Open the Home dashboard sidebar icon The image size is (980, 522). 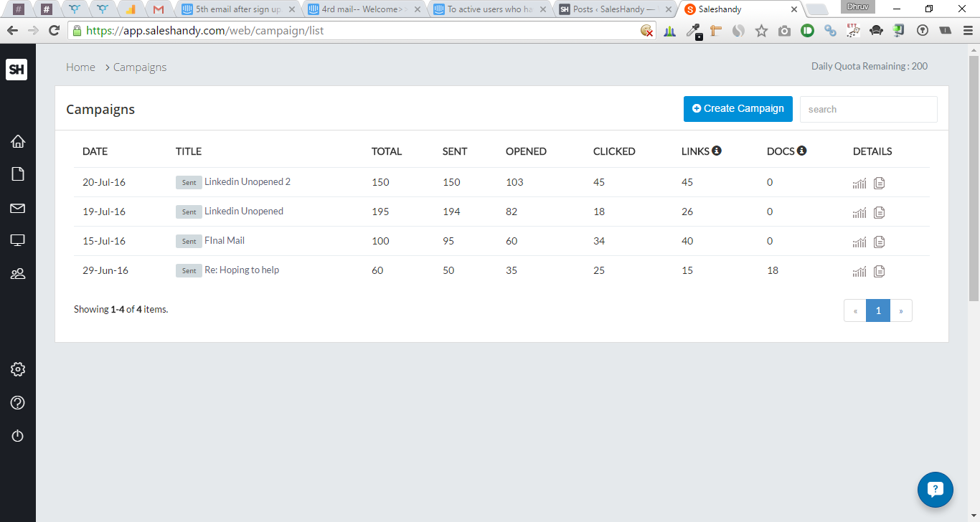18,141
